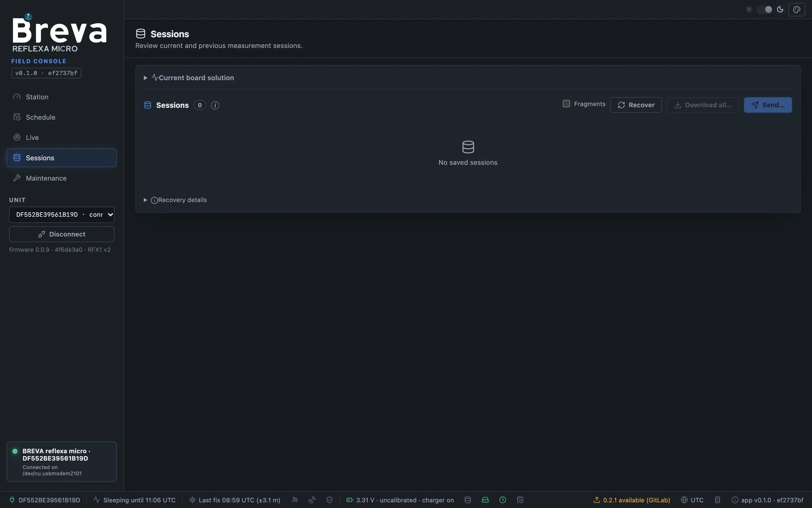
Task: Click the calendar-clock status bar icon
Action: click(x=520, y=500)
